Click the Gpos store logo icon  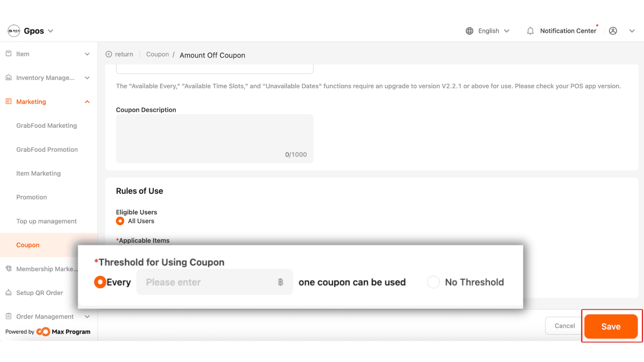(14, 31)
